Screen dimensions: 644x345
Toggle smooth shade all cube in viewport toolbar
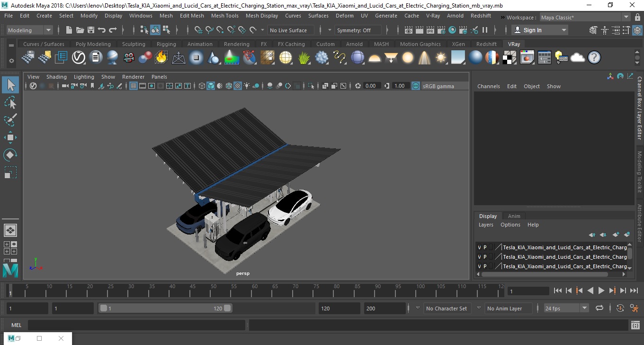[211, 86]
